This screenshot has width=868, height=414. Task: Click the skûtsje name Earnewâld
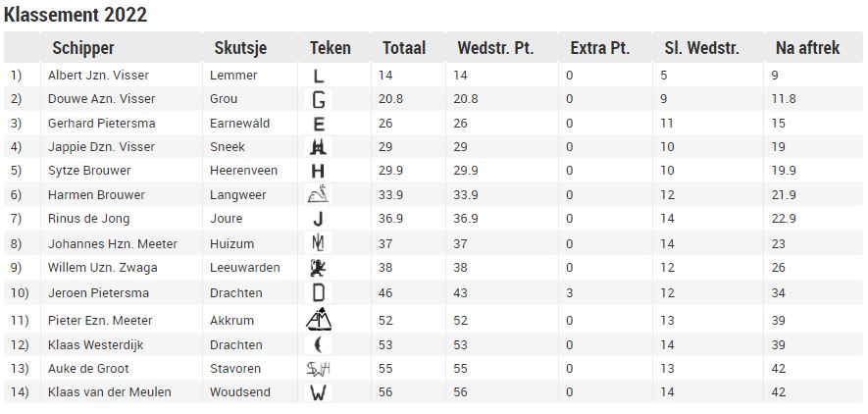[x=239, y=123]
